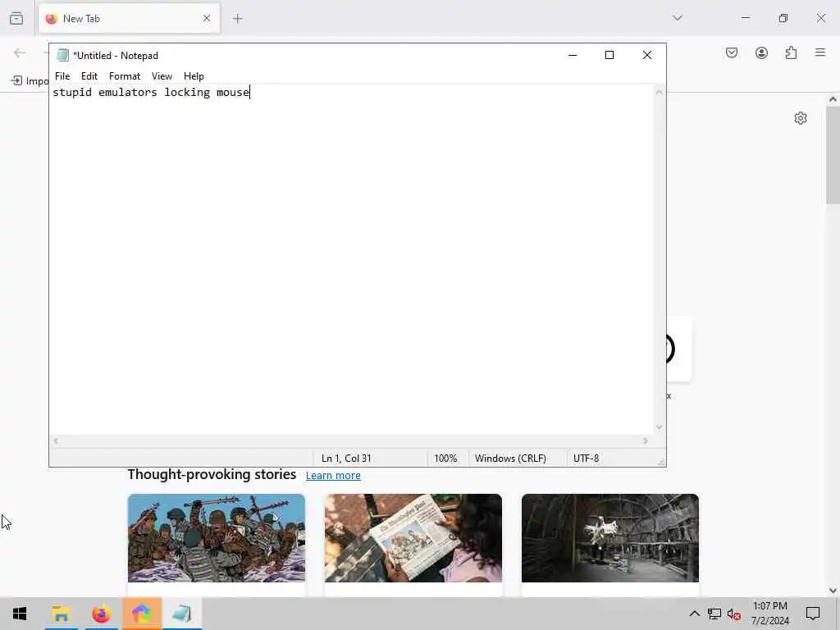
Task: Restore down the Firefox window
Action: (783, 18)
